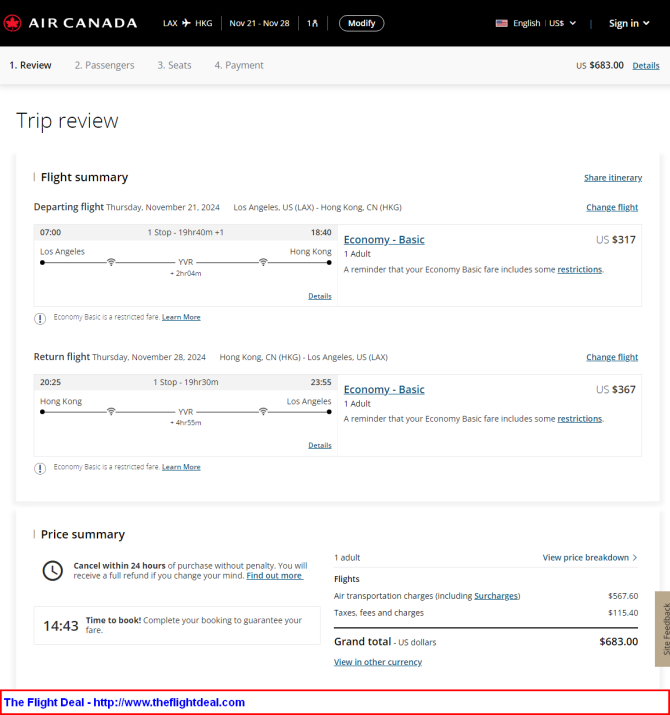Click the US $367 return fare price
Image resolution: width=670 pixels, height=715 pixels.
(x=616, y=389)
